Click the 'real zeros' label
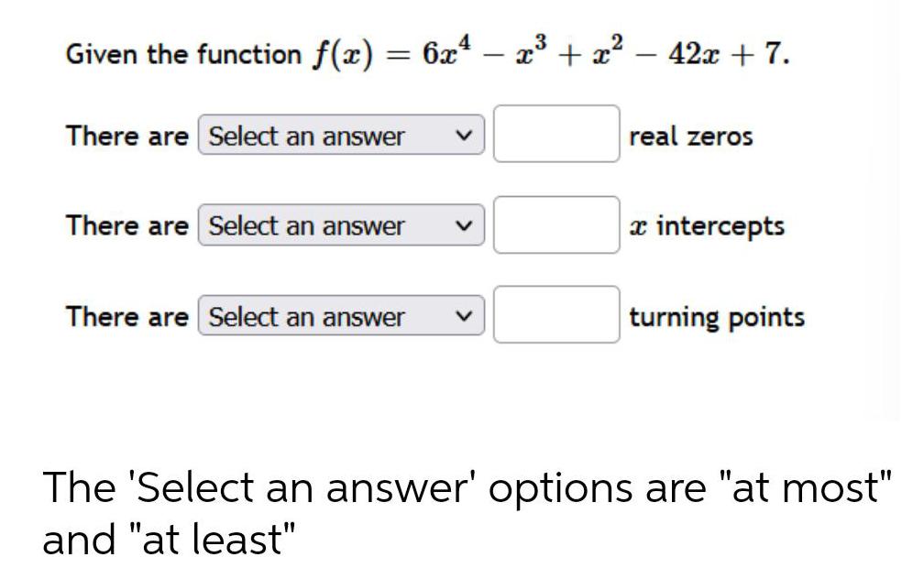 (x=691, y=137)
